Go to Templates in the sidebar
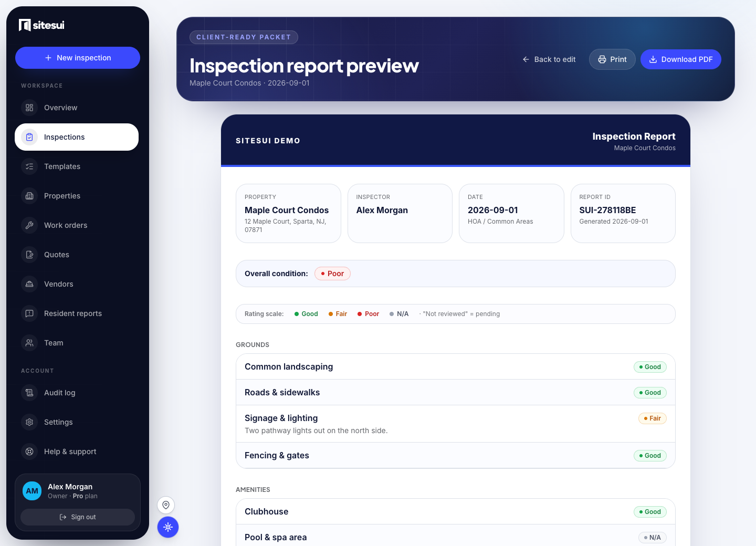756x546 pixels. tap(77, 166)
